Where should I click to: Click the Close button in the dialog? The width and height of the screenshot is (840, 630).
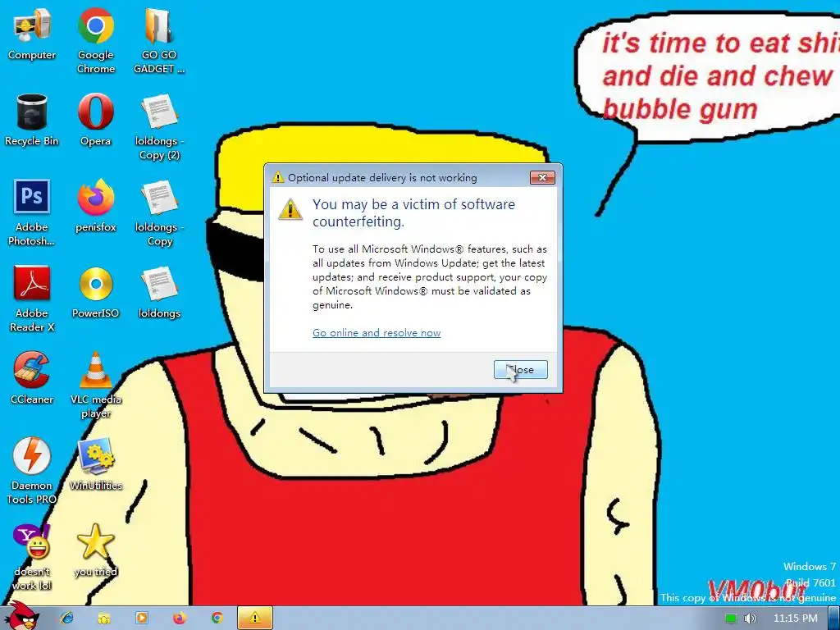click(521, 370)
